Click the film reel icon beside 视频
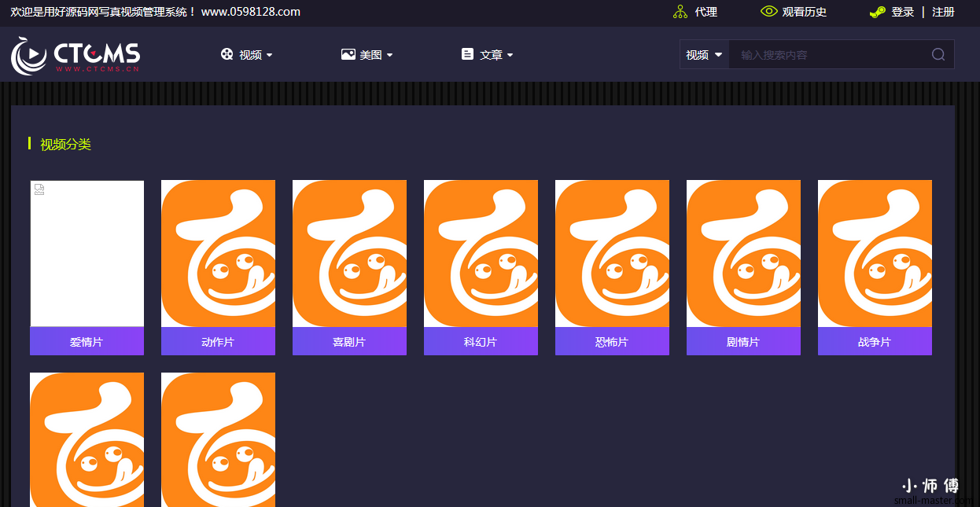 click(x=227, y=54)
